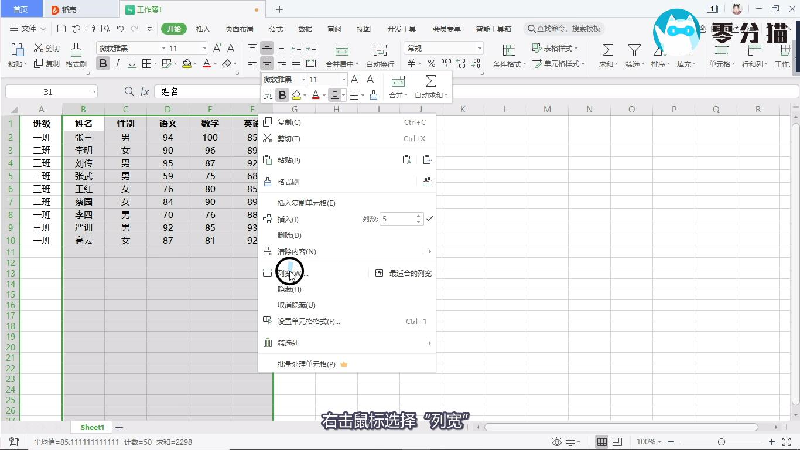The width and height of the screenshot is (800, 450).
Task: Toggle Bold in the ribbon font group
Action: click(x=103, y=64)
